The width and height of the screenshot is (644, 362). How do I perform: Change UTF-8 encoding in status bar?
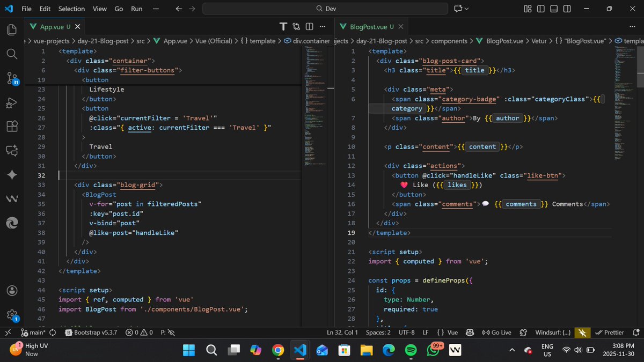pos(406,333)
